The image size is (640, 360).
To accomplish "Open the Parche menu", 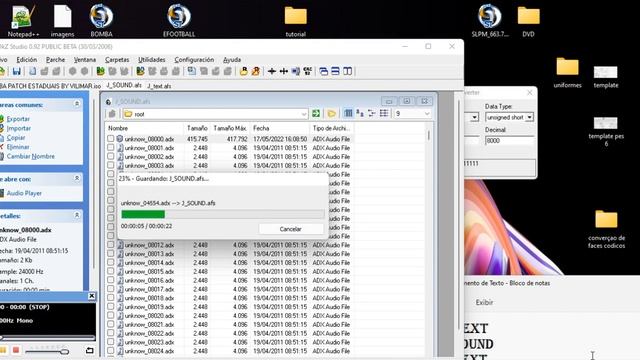I will click(55, 60).
